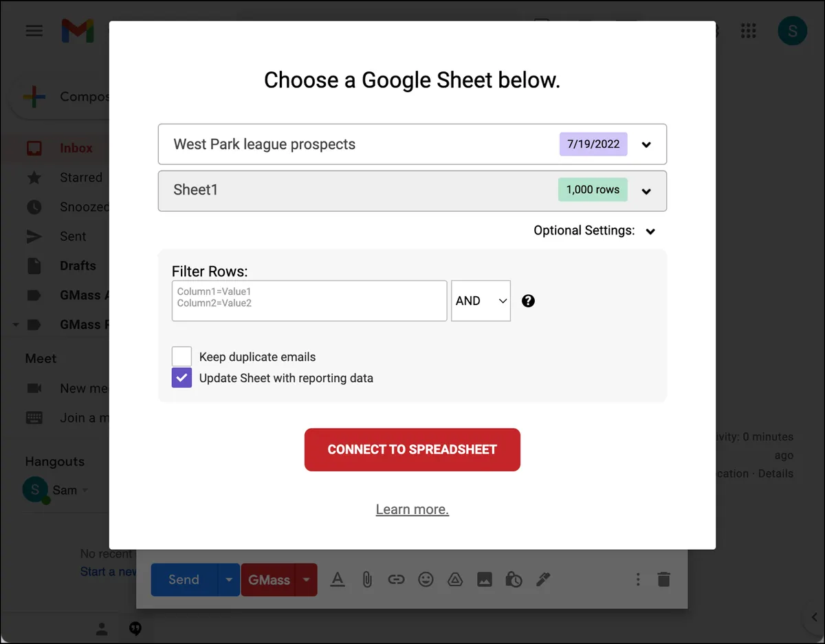Click the blue Send button
The width and height of the screenshot is (825, 644).
pyautogui.click(x=184, y=580)
